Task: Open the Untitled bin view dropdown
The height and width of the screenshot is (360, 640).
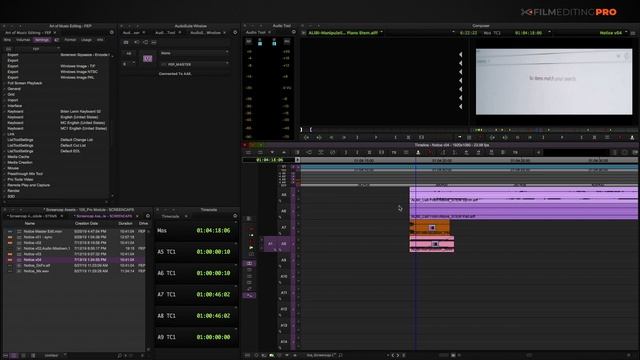Action: 55,356
